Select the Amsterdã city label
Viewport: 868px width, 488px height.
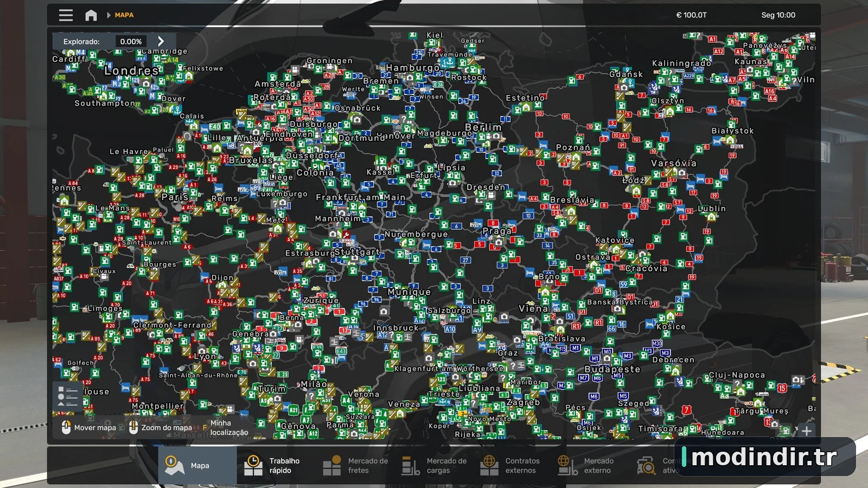278,84
